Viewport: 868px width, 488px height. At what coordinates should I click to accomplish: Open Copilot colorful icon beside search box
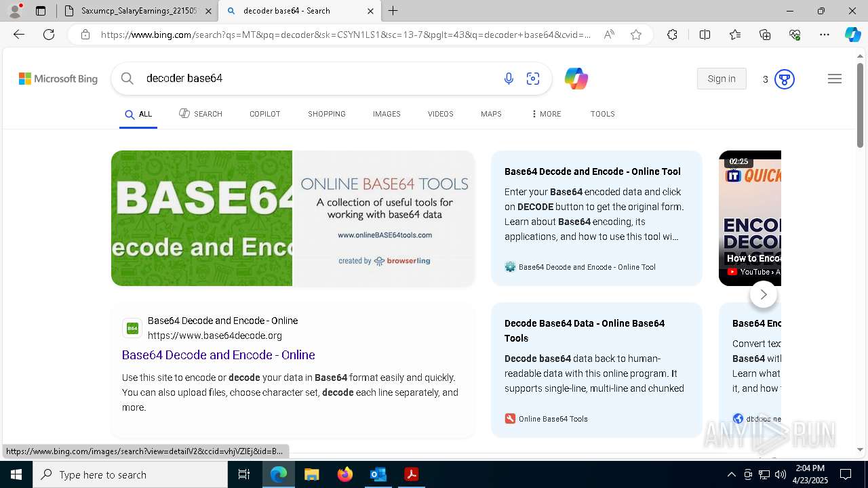coord(576,79)
